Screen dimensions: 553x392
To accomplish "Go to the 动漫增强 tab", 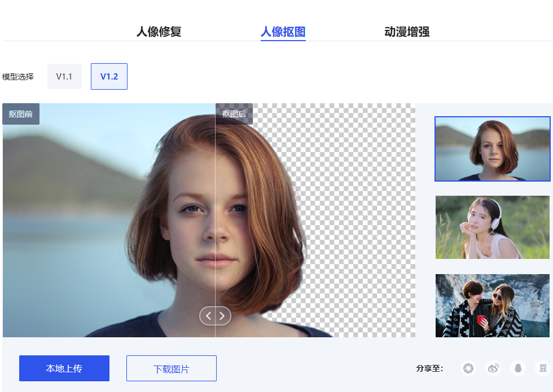I will (x=407, y=32).
